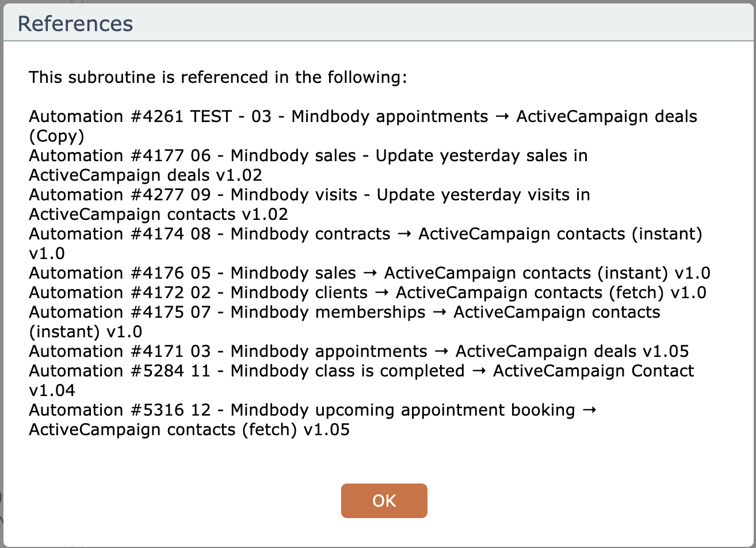756x548 pixels.
Task: Select Automation #4176 Mindbody sales instant entry
Action: point(369,273)
